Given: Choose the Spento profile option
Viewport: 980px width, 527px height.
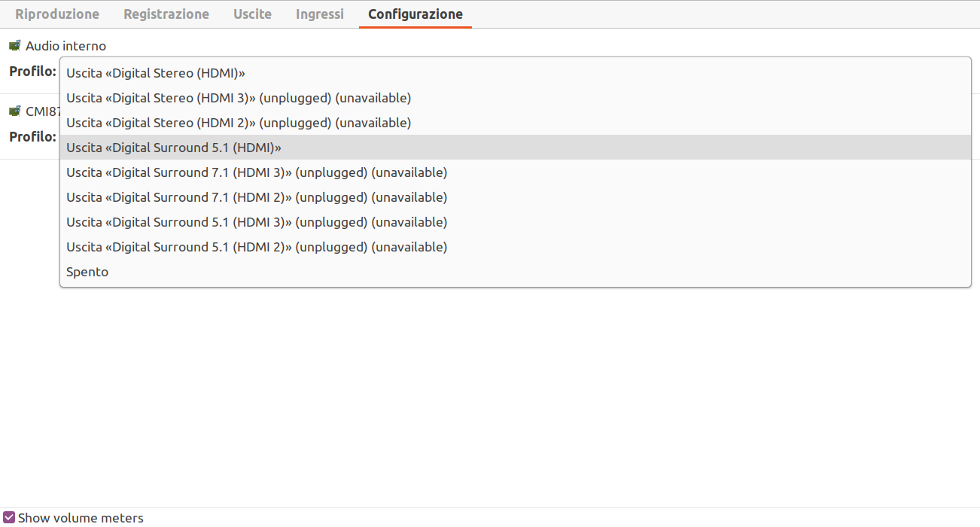Looking at the screenshot, I should click(516, 272).
